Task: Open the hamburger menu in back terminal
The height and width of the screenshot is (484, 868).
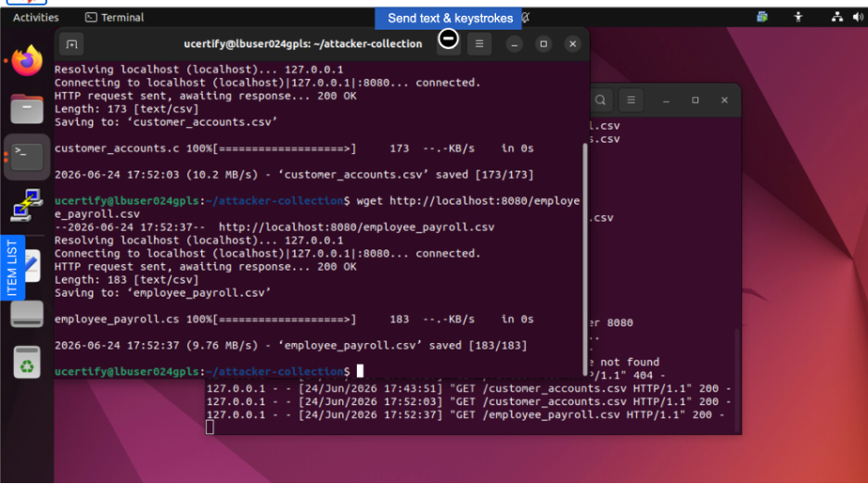Action: (632, 100)
